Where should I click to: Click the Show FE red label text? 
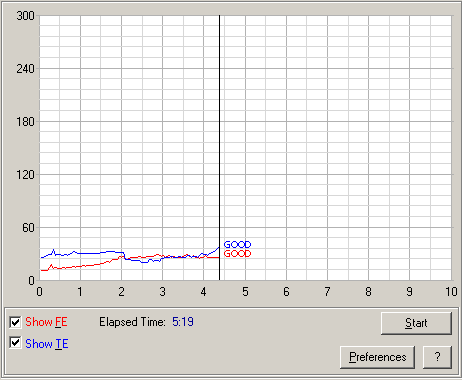click(x=46, y=322)
